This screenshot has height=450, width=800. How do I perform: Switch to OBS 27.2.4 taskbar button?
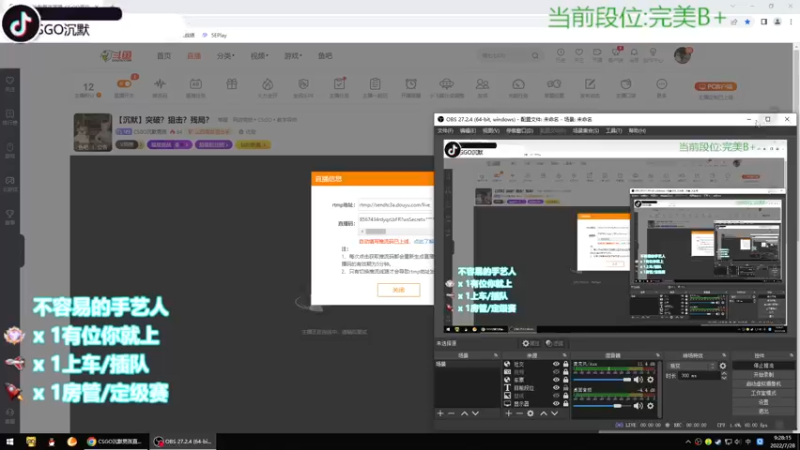(183, 442)
